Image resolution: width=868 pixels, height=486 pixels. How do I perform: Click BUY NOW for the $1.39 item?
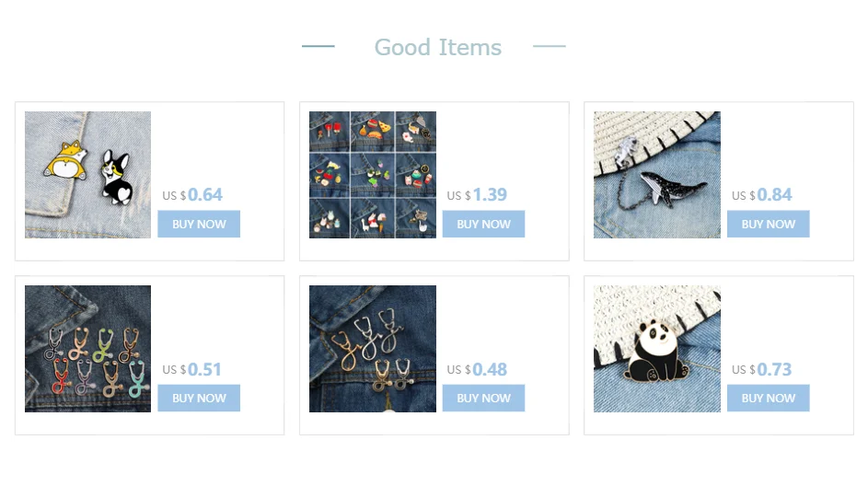(483, 224)
